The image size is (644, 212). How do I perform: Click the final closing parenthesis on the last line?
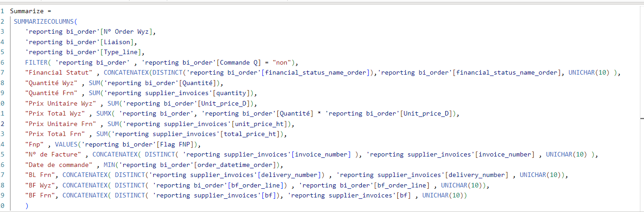(27, 206)
